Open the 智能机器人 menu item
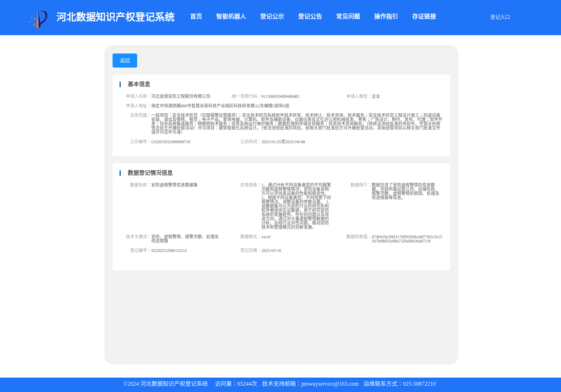This screenshot has width=561, height=392. coord(231,17)
